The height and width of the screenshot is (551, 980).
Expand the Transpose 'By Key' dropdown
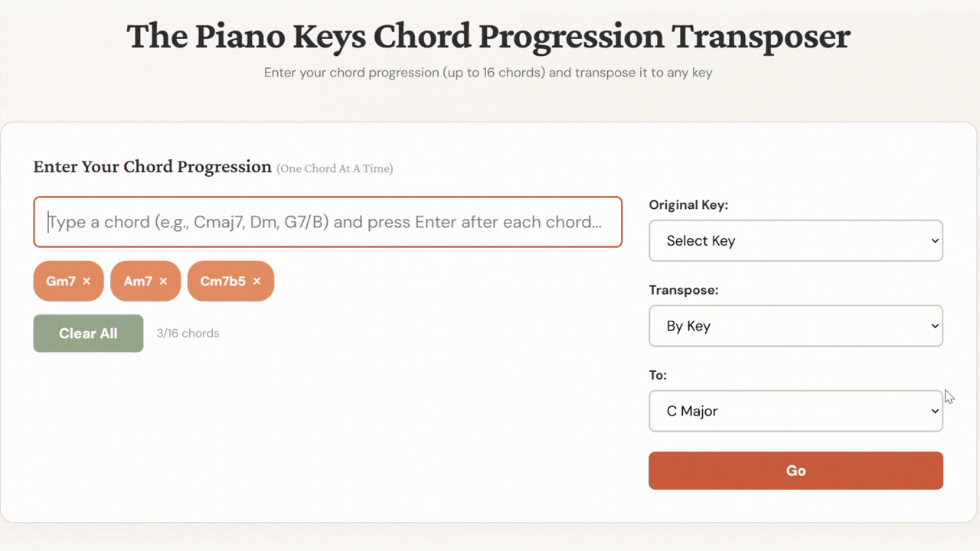pos(795,326)
